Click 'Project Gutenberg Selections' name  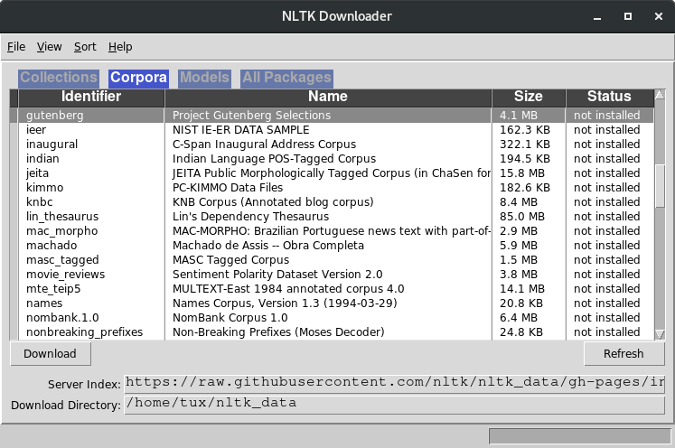(251, 115)
